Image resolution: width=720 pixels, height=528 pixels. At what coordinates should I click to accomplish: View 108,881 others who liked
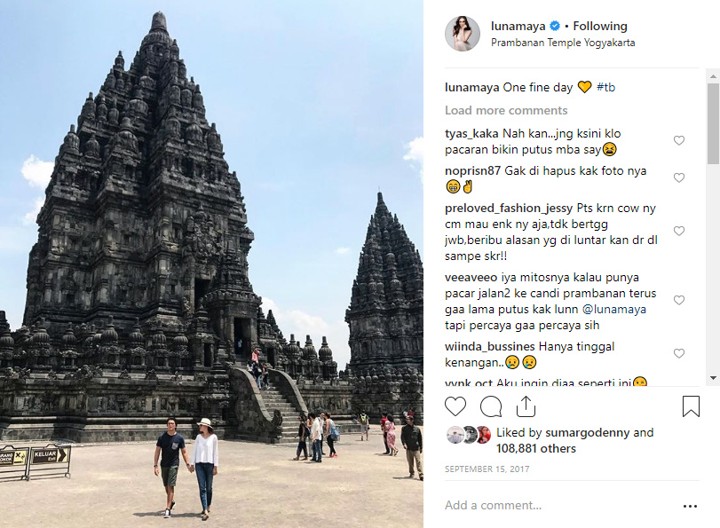click(536, 449)
